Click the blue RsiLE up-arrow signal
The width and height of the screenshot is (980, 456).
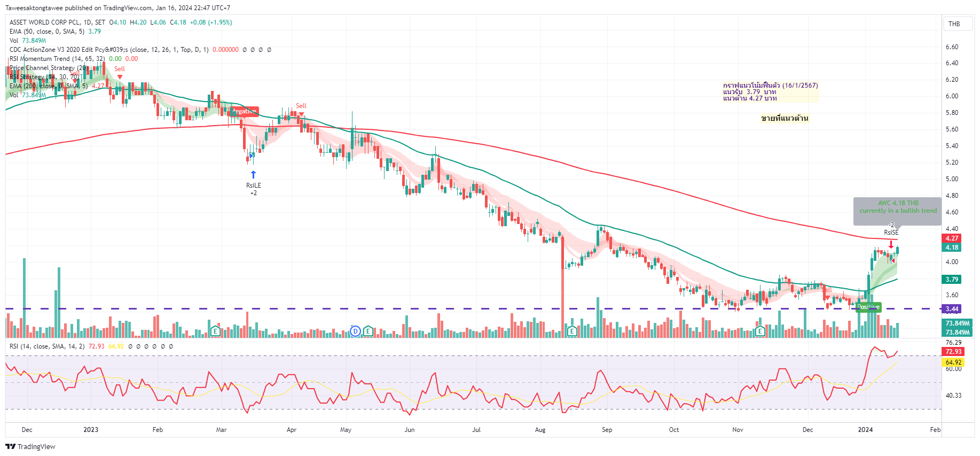pyautogui.click(x=254, y=175)
